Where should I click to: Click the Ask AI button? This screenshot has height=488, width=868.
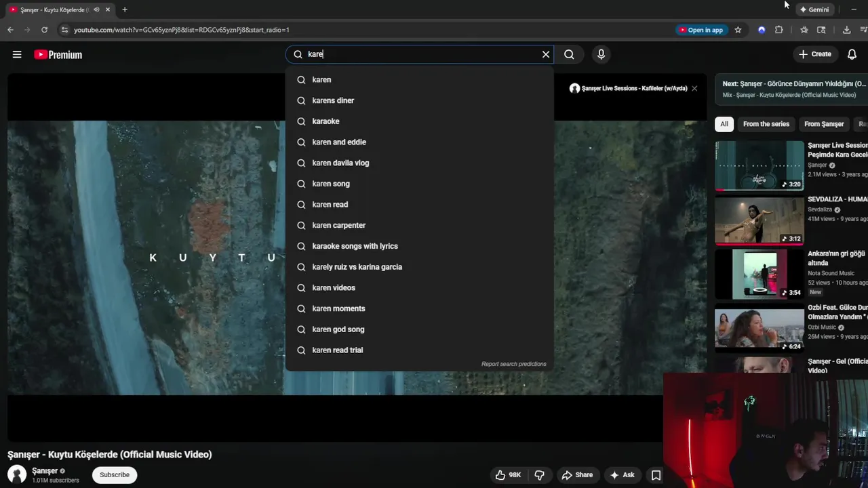(623, 475)
